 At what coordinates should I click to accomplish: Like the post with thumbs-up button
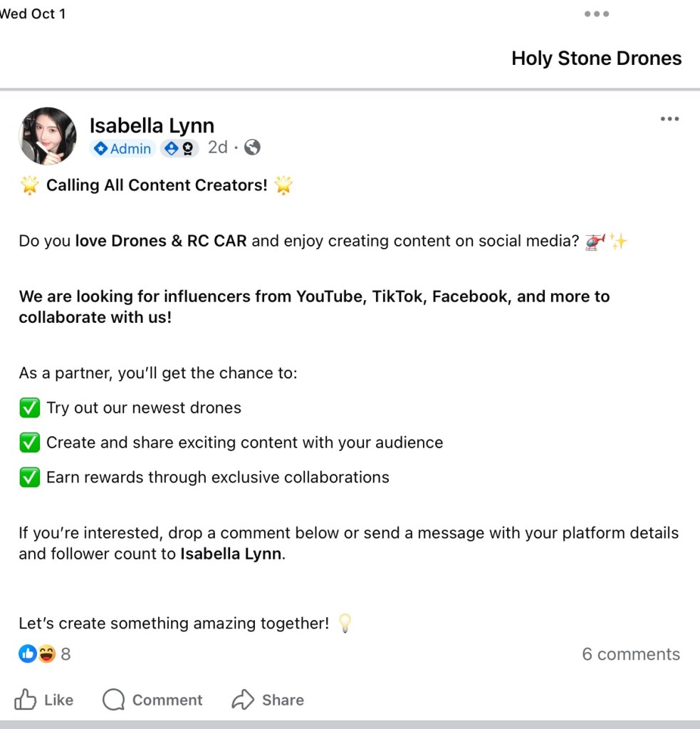(x=44, y=700)
